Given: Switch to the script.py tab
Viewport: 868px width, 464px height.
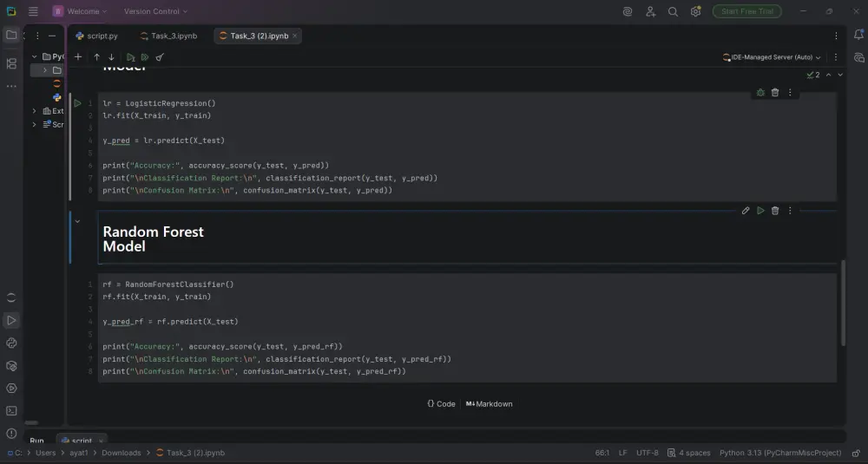Looking at the screenshot, I should [x=97, y=36].
